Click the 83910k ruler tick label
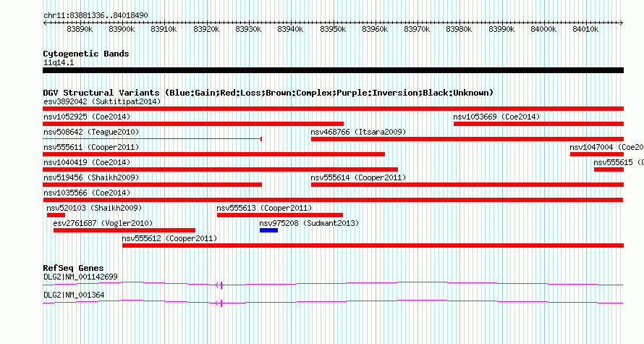This screenshot has width=644, height=344. pyautogui.click(x=164, y=29)
